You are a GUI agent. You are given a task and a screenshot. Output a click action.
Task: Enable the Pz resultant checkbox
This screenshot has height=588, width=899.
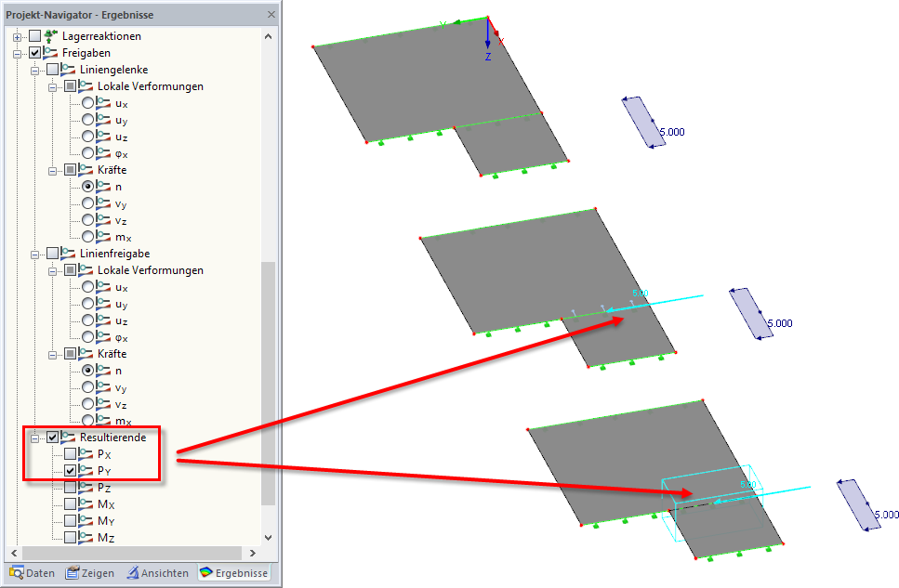(x=71, y=487)
